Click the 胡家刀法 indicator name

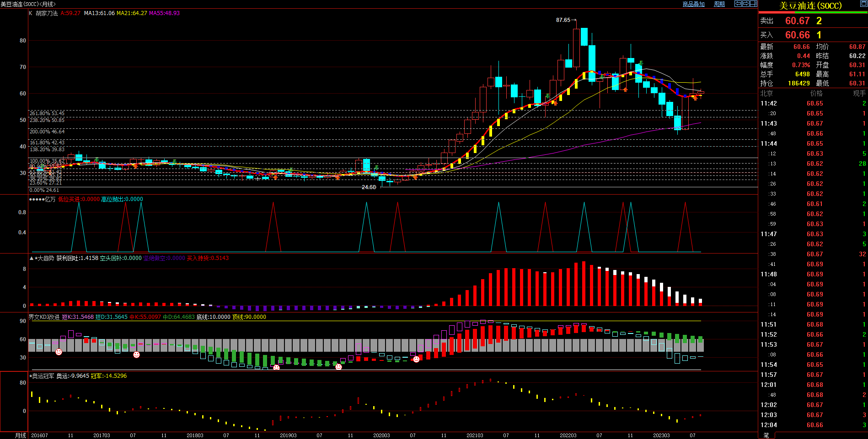(x=47, y=13)
